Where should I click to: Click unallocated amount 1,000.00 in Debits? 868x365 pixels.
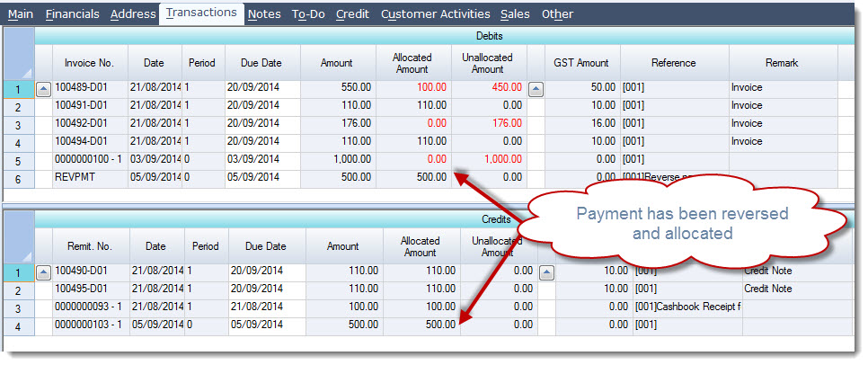click(x=488, y=159)
